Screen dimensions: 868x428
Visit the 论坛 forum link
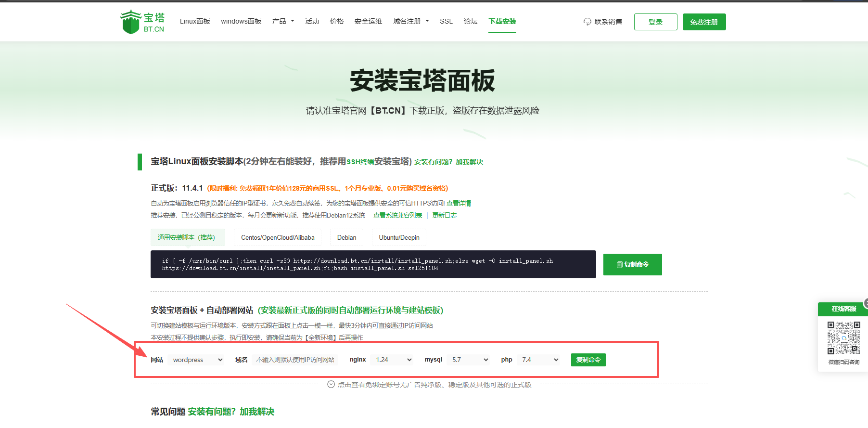[471, 21]
